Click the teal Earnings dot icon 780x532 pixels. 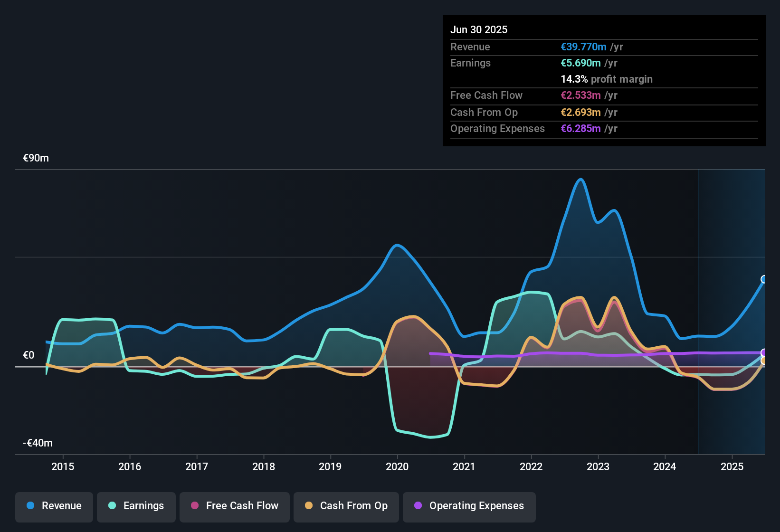[111, 506]
